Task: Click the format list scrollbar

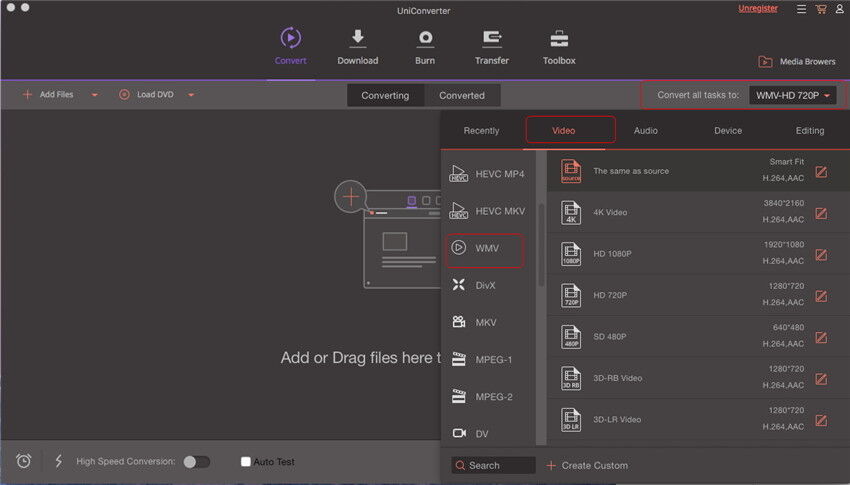Action: coord(541,245)
